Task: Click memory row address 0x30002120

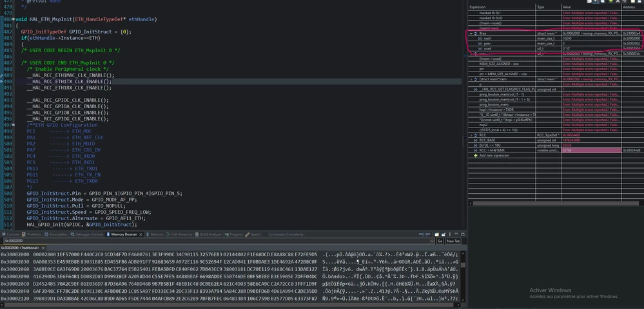Action: (x=15, y=298)
